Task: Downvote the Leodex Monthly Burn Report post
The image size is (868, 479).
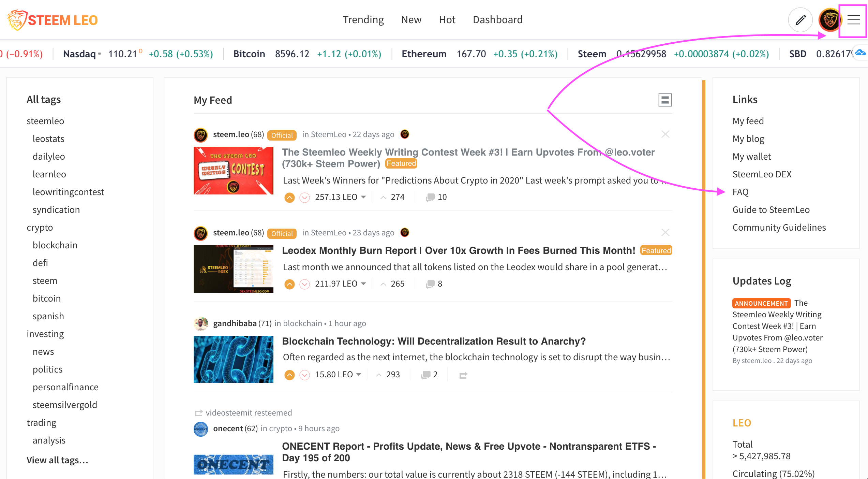Action: (x=304, y=284)
